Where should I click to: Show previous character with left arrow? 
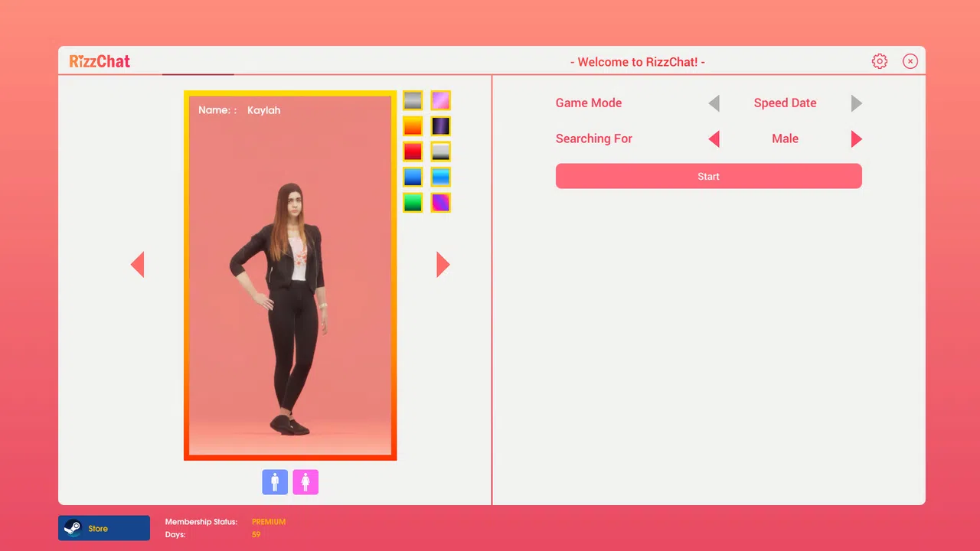coord(138,265)
